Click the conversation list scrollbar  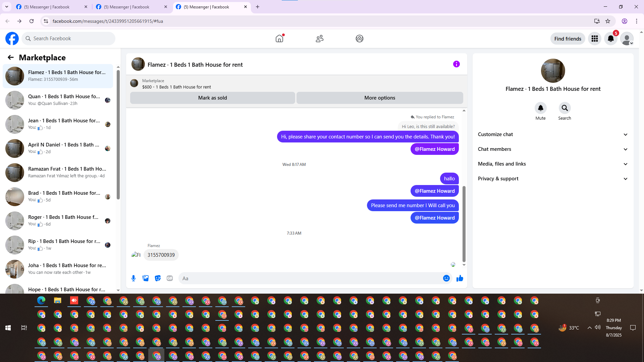click(x=118, y=134)
